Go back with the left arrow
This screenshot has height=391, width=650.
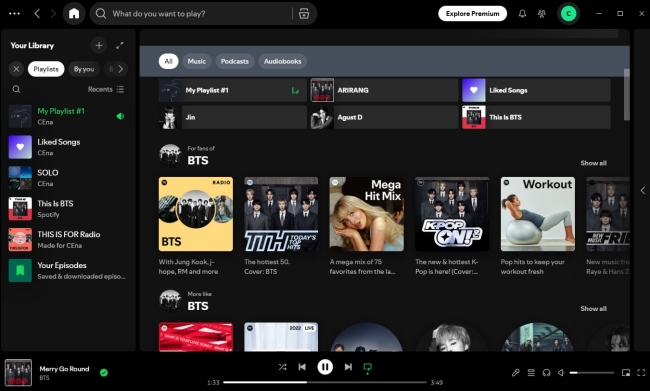coord(37,14)
